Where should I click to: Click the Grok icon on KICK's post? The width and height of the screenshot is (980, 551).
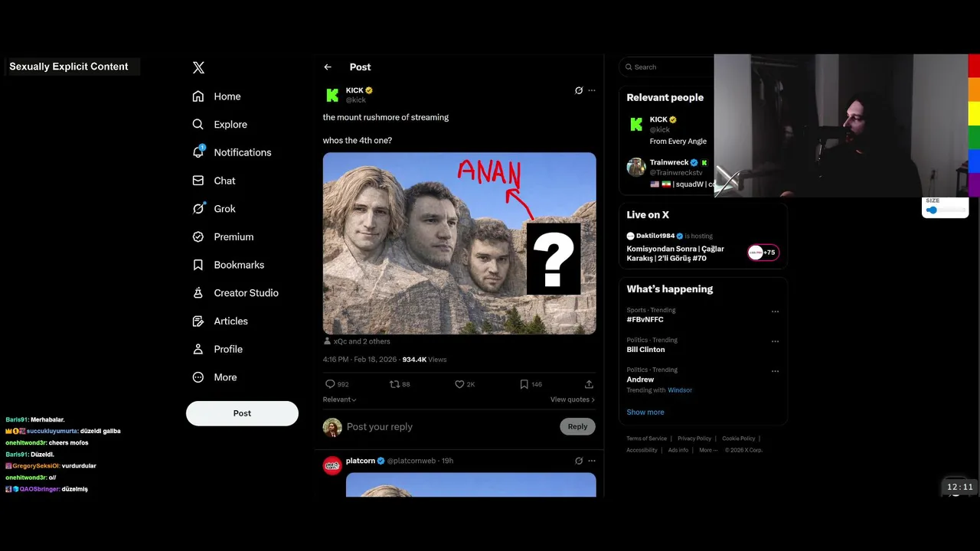(579, 90)
